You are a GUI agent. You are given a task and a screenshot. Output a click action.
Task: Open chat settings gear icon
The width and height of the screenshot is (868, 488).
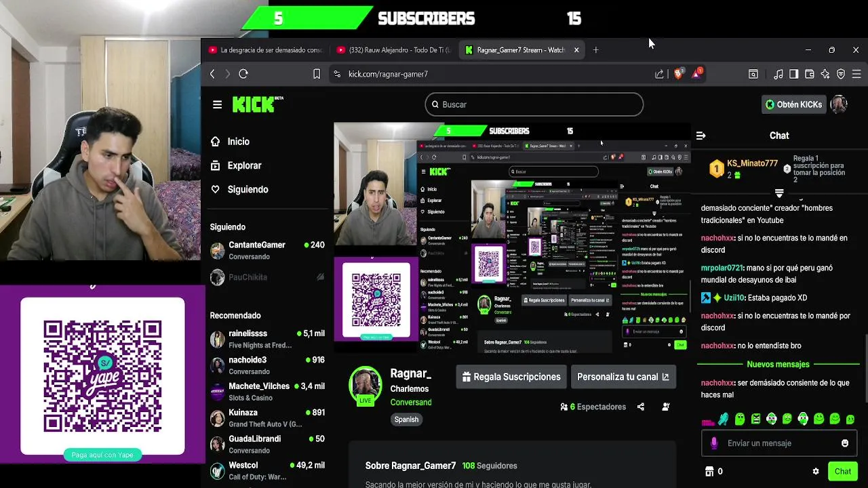[816, 471]
